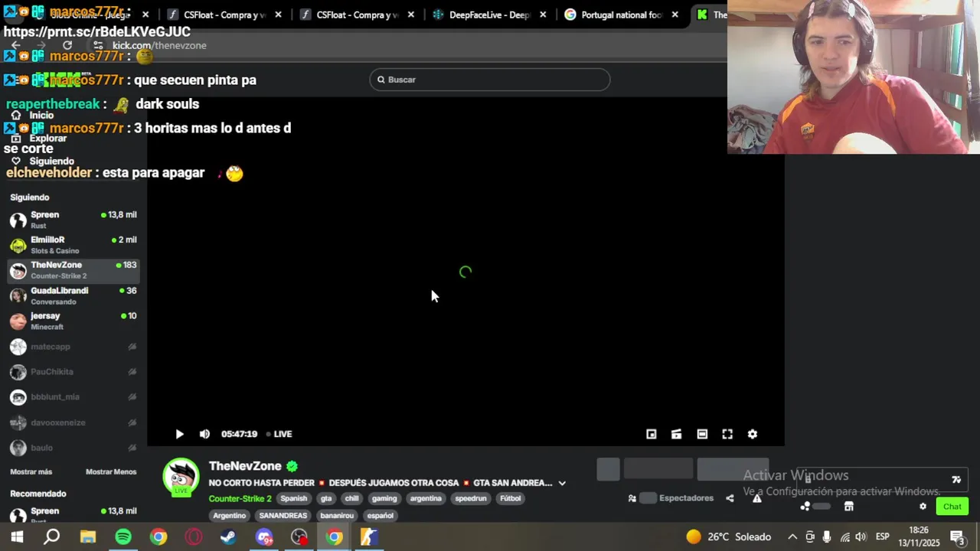This screenshot has width=980, height=551.
Task: Resume the stream with the play button
Action: pyautogui.click(x=179, y=434)
